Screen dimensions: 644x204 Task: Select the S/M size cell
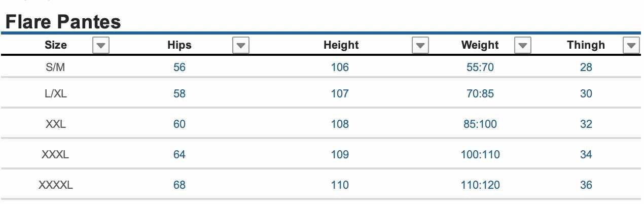click(56, 67)
